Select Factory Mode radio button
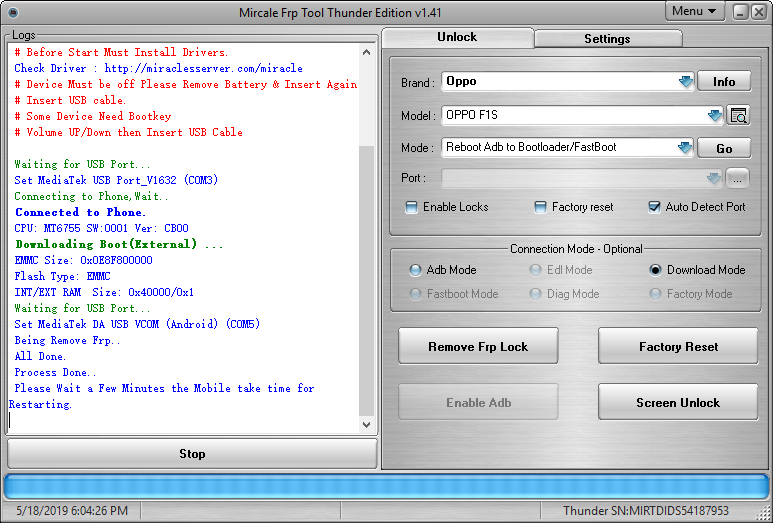 (x=655, y=294)
